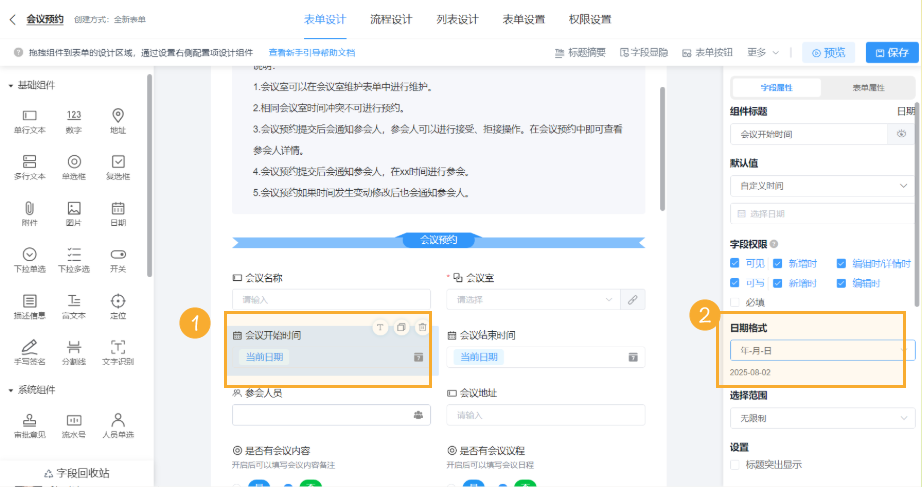The height and width of the screenshot is (487, 922).
Task: Select the 文字识别 OCR component icon
Action: (118, 346)
